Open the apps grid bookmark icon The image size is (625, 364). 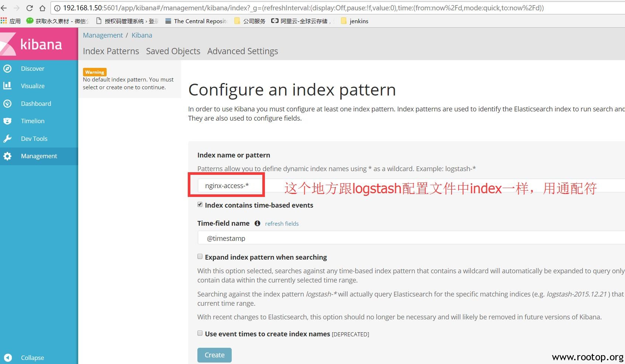click(4, 21)
